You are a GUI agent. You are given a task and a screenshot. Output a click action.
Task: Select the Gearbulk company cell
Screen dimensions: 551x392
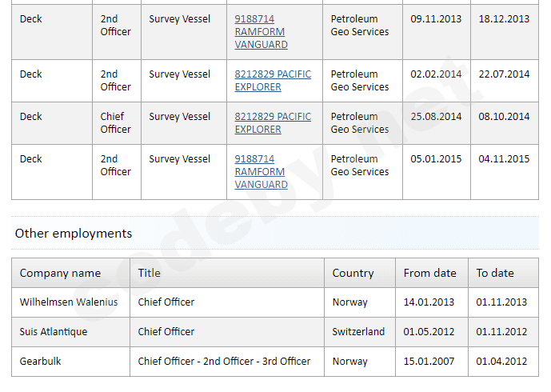pos(41,362)
